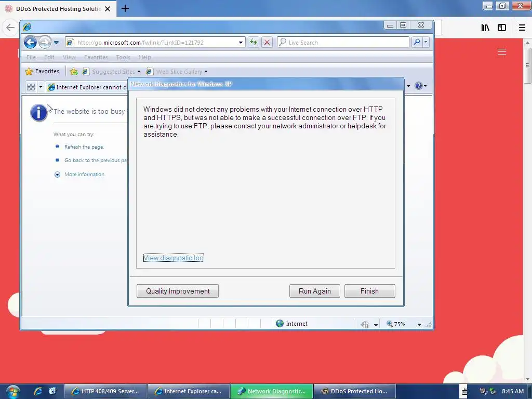Image resolution: width=532 pixels, height=399 pixels.
Task: Close the DDoS Protected Hosting browser tab
Action: coord(108,9)
